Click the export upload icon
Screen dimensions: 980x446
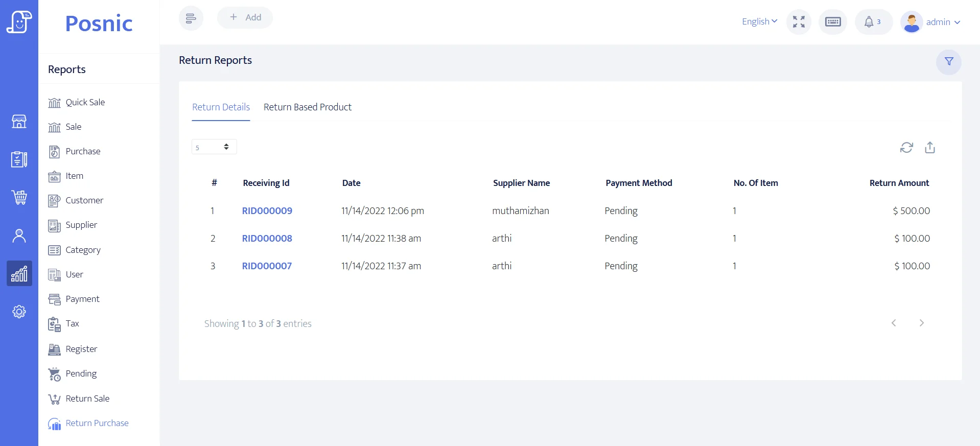coord(929,148)
